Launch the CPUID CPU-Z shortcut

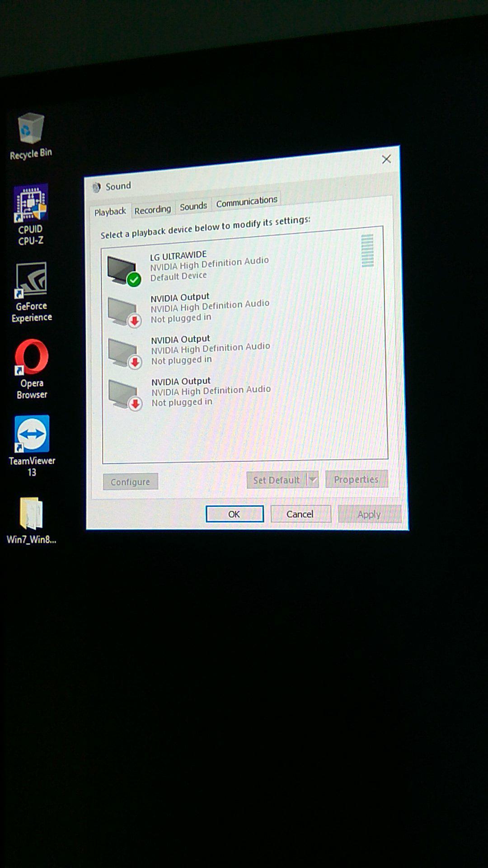pos(31,215)
